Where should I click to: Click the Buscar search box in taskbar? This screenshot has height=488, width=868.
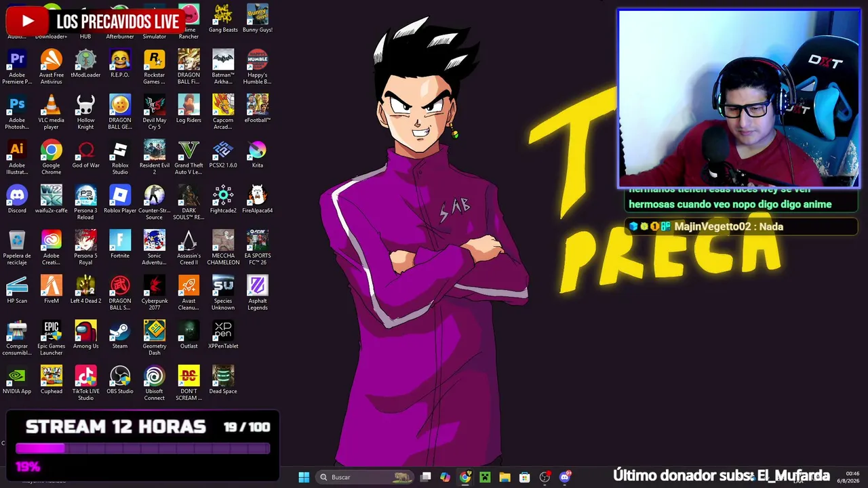coord(366,477)
